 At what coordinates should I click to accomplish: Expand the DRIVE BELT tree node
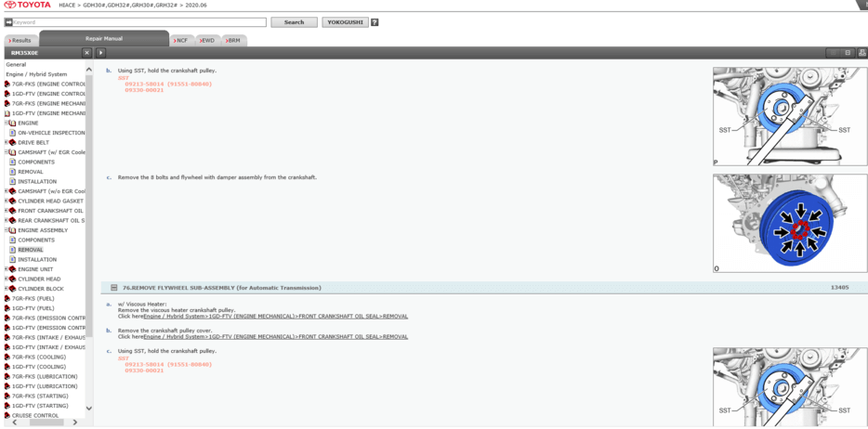coord(6,142)
